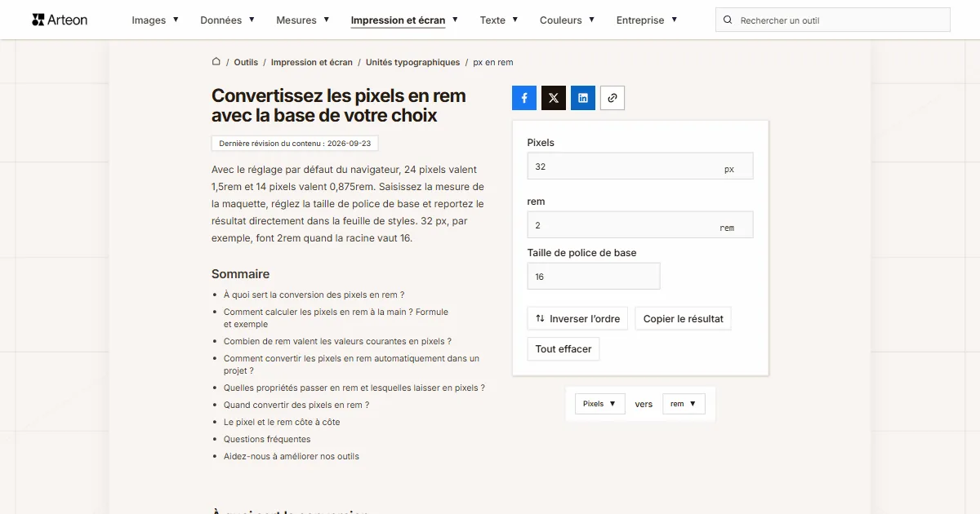Share the page on X
Image resolution: width=980 pixels, height=514 pixels.
554,98
